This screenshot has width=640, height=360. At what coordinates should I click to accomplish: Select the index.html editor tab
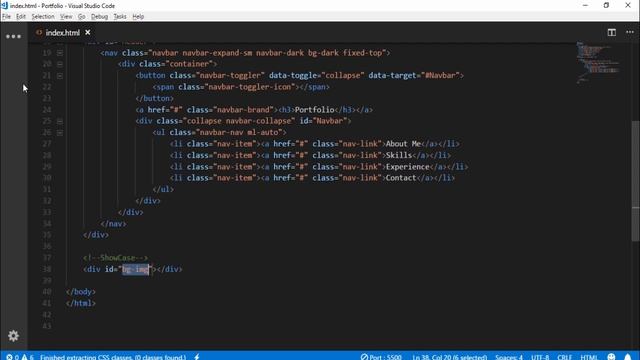[62, 33]
